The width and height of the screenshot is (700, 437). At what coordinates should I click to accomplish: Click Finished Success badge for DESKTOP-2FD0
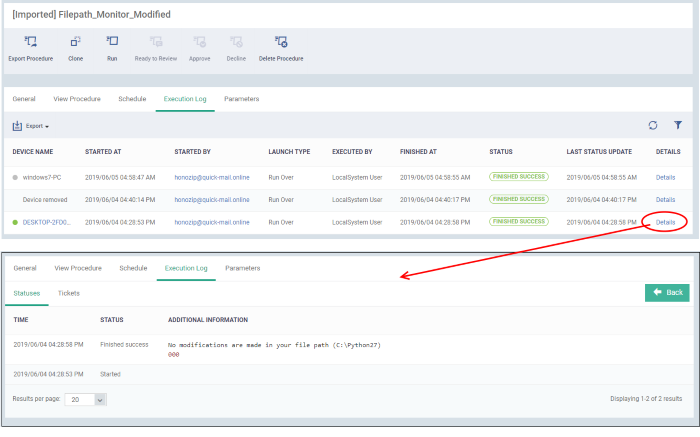pyautogui.click(x=519, y=221)
